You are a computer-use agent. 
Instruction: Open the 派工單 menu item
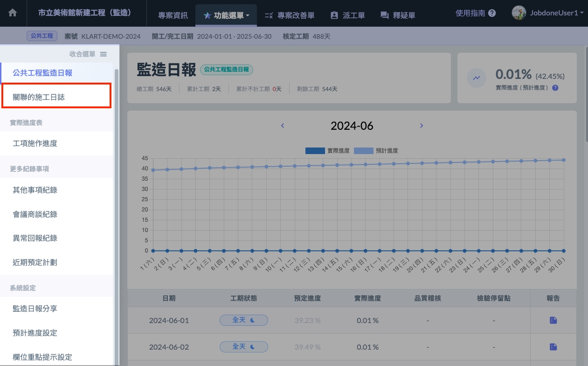347,15
